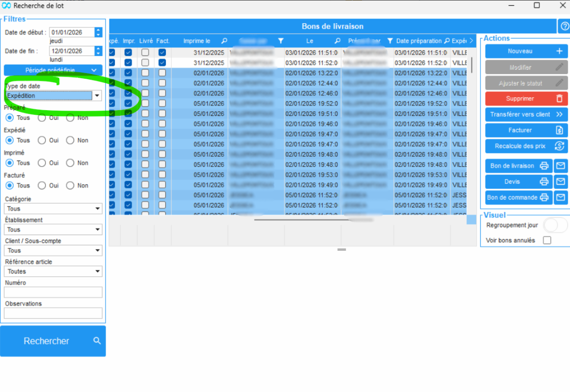Check the Voir bons annulés checkbox
Screen dimensions: 570x392
547,240
